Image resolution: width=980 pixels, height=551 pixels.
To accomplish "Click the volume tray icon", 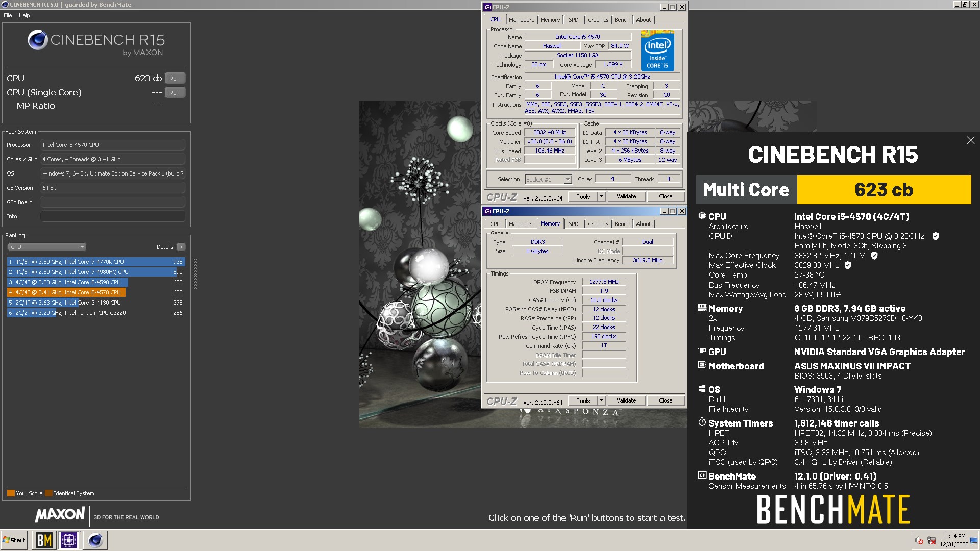I will coord(919,541).
